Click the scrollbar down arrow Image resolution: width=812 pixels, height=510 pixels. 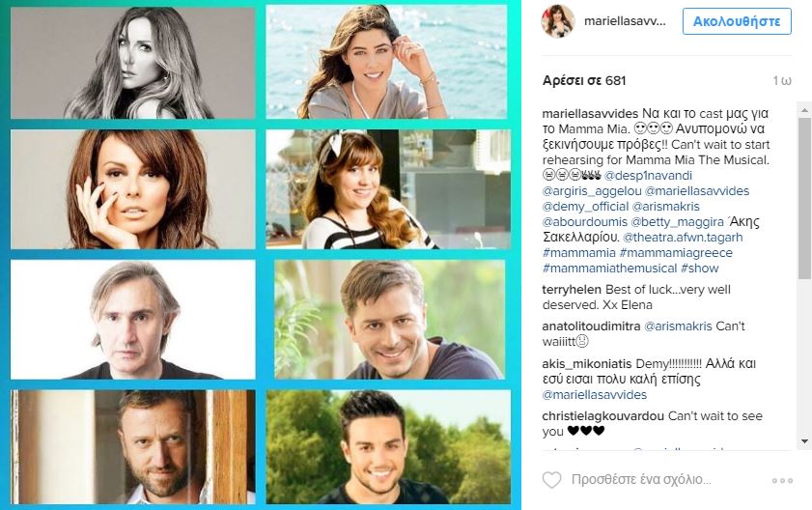[x=804, y=441]
